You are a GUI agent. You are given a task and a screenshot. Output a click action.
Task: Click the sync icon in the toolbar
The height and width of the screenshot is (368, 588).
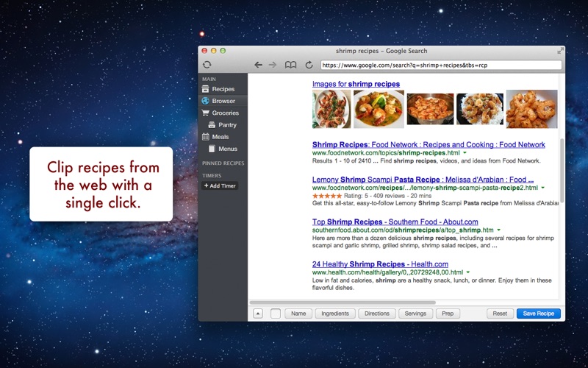207,65
